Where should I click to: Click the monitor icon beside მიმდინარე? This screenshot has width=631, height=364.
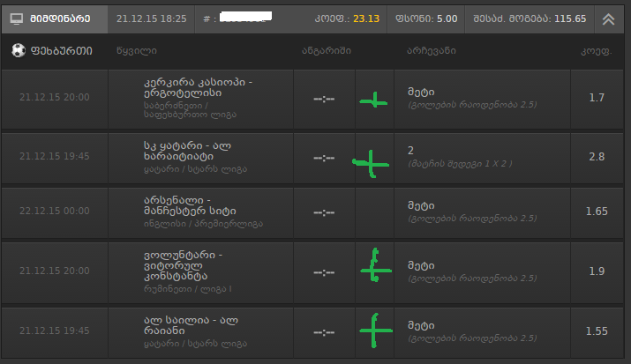(x=17, y=19)
